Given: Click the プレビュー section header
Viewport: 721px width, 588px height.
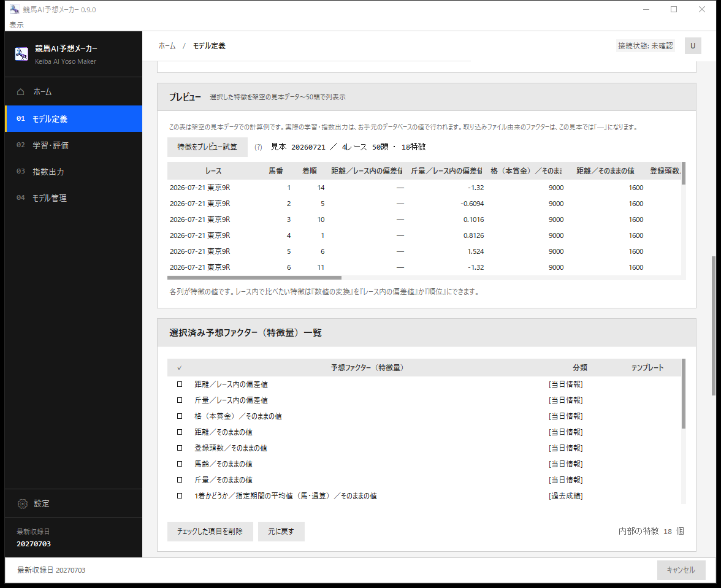Looking at the screenshot, I should click(426, 97).
